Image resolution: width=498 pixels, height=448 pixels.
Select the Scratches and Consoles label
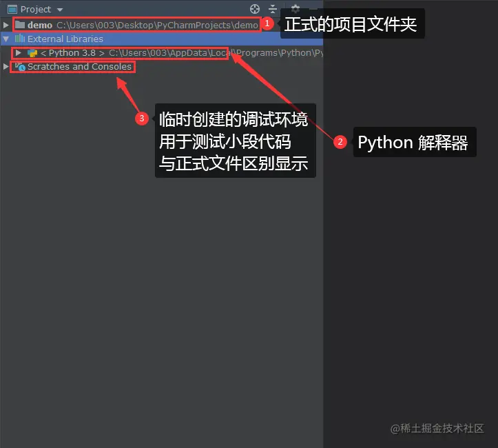pyautogui.click(x=79, y=67)
